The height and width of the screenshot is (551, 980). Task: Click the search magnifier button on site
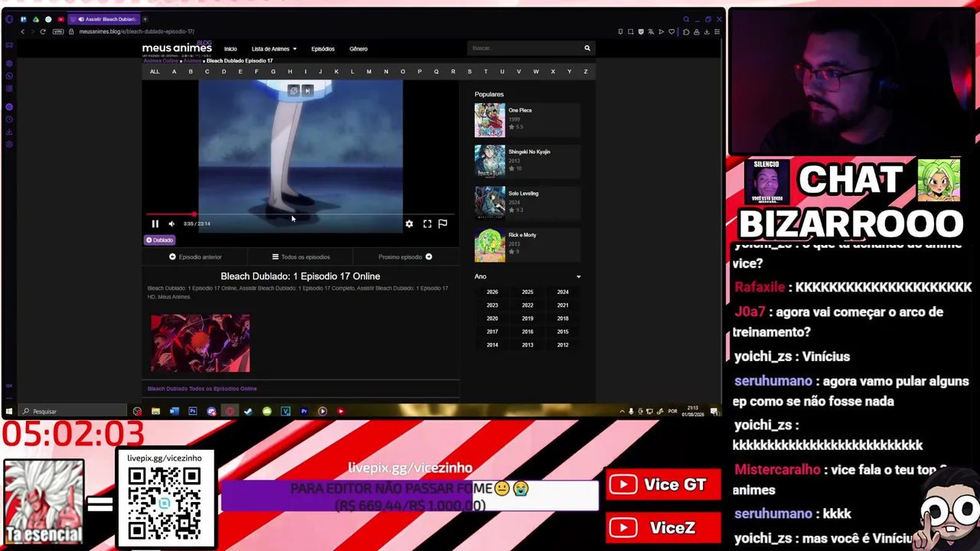pos(587,48)
